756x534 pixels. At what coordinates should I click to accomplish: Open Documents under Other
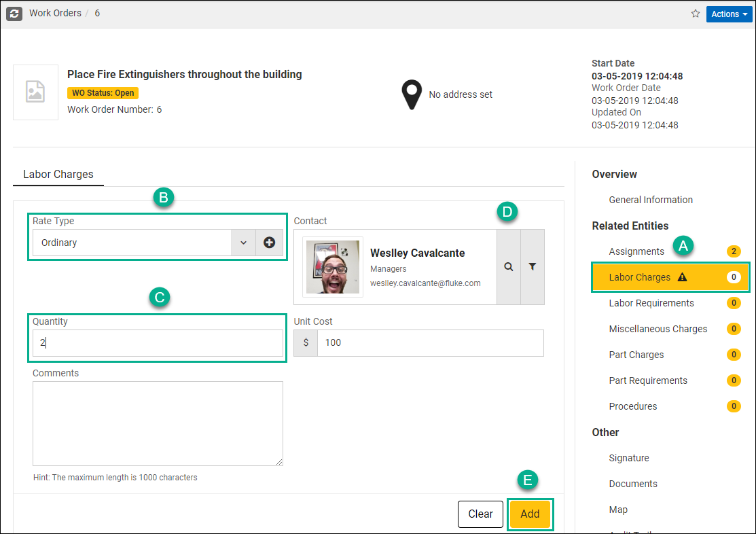click(633, 484)
